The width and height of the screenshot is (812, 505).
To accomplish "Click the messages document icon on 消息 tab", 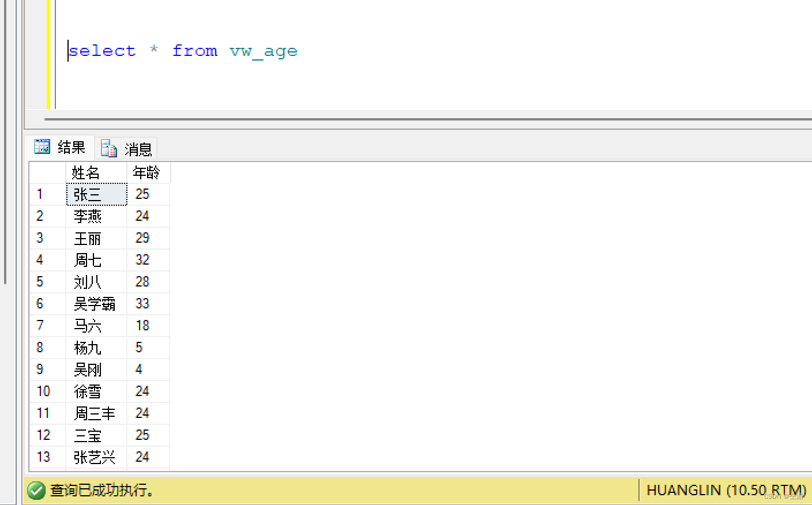I will pos(109,149).
